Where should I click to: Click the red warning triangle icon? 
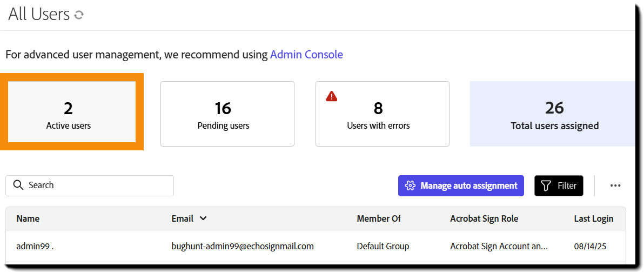point(332,96)
